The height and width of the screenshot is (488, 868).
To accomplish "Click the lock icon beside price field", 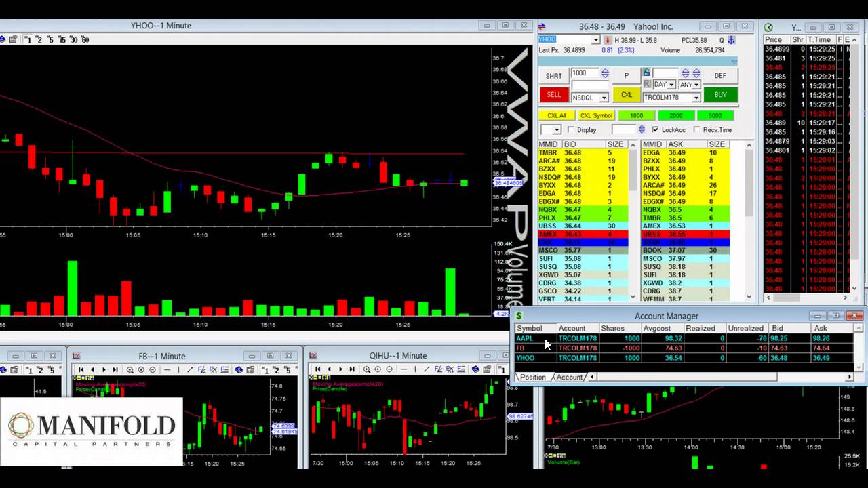I will coord(647,72).
